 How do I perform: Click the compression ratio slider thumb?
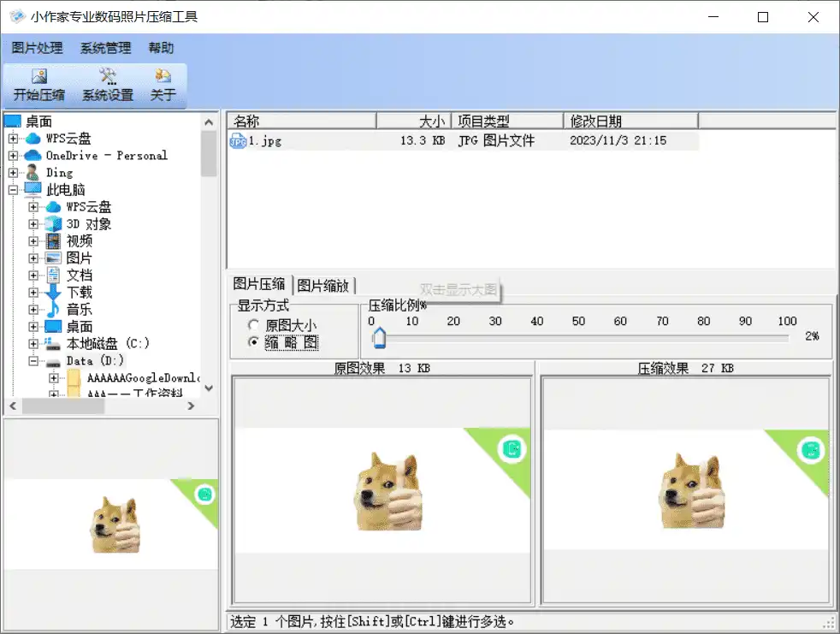tap(379, 338)
